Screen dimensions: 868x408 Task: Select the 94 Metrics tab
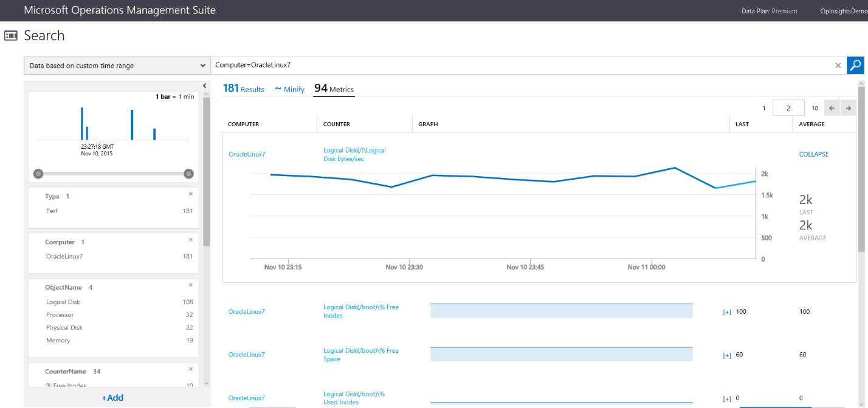click(334, 89)
